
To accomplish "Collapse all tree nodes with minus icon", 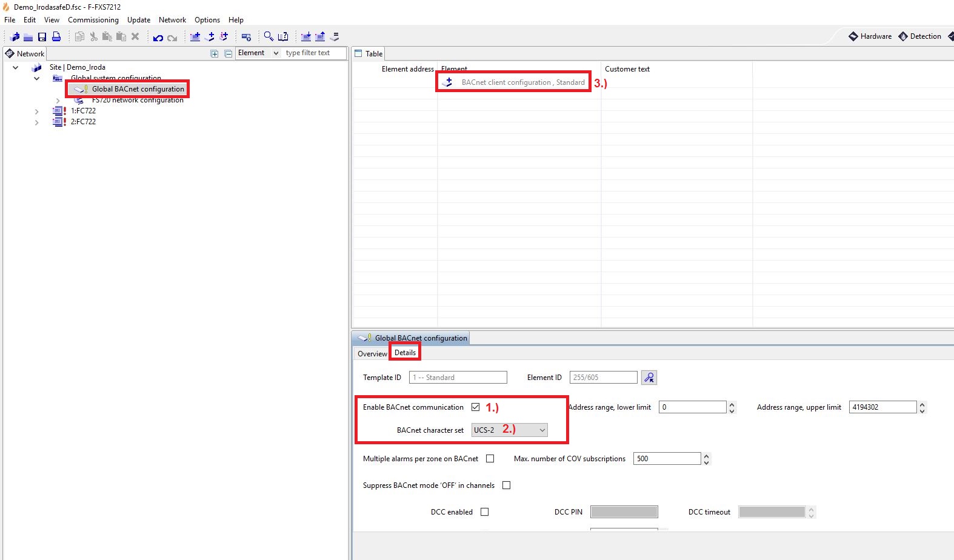I will pyautogui.click(x=228, y=54).
